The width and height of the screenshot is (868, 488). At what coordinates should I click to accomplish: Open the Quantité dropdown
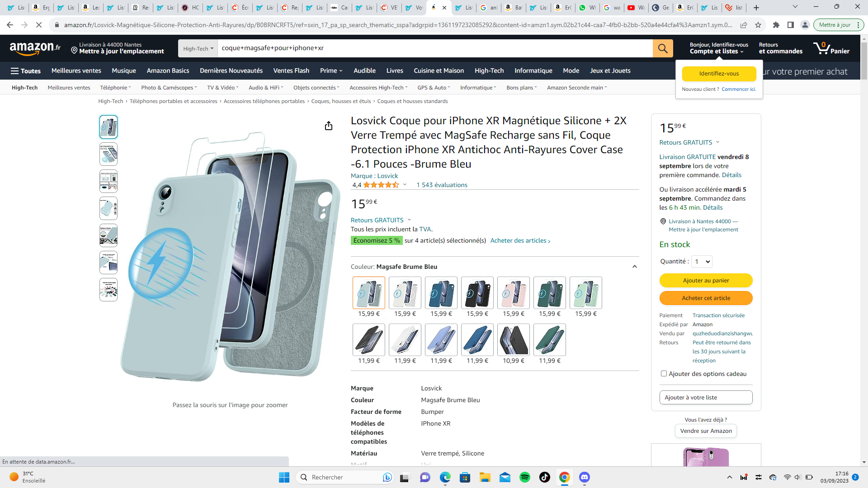pyautogui.click(x=702, y=262)
